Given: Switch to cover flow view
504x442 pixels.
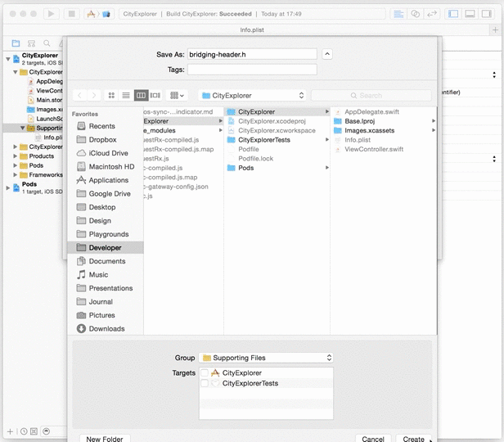Looking at the screenshot, I should [155, 96].
